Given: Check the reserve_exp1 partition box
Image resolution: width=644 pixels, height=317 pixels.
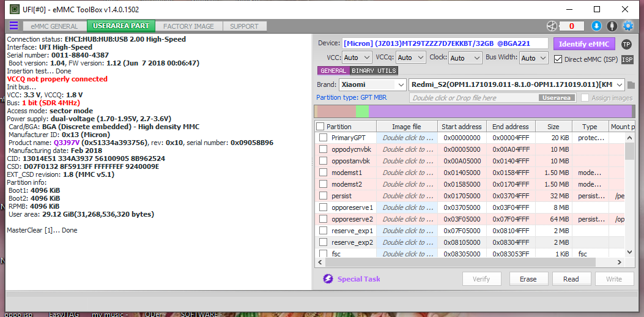Looking at the screenshot, I should pyautogui.click(x=324, y=230).
